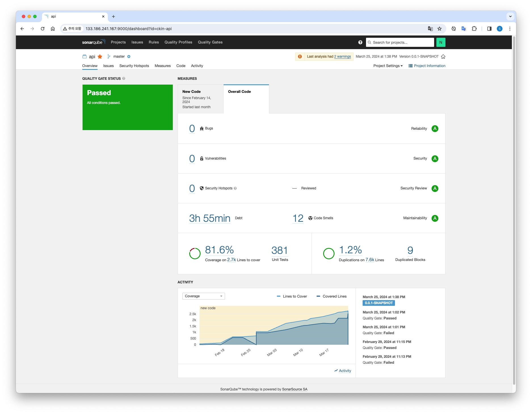Open the browser extensions puzzle icon
This screenshot has width=532, height=414.
(474, 29)
